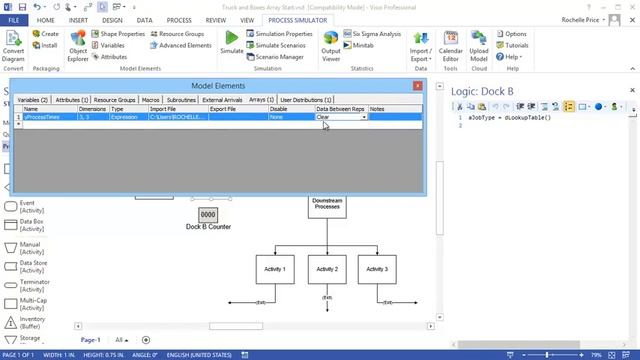The height and width of the screenshot is (360, 640).
Task: Switch to the Variables (2) tab
Action: 33,100
